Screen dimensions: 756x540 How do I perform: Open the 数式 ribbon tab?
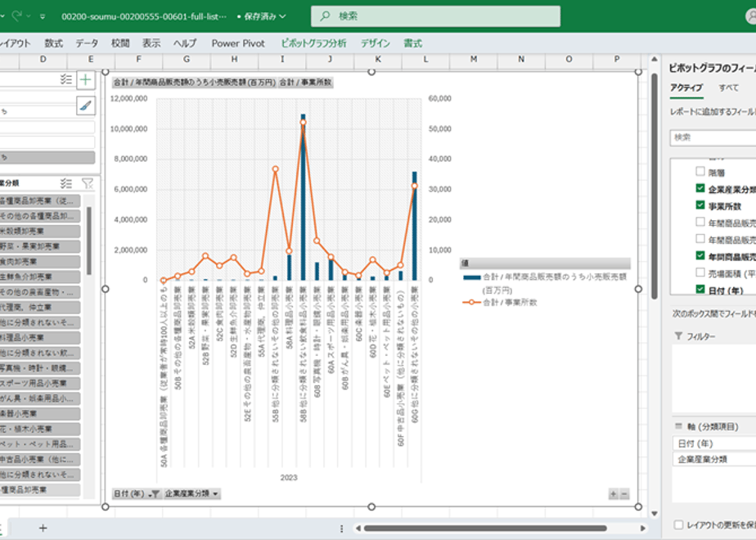click(53, 43)
